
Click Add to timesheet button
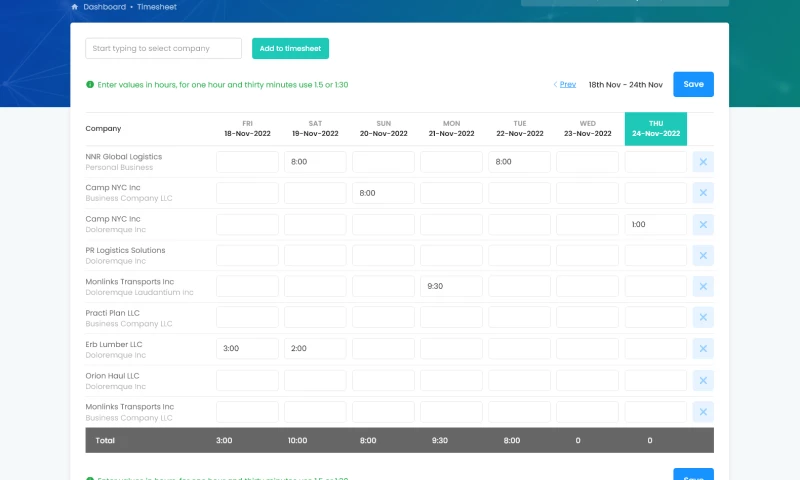point(290,48)
